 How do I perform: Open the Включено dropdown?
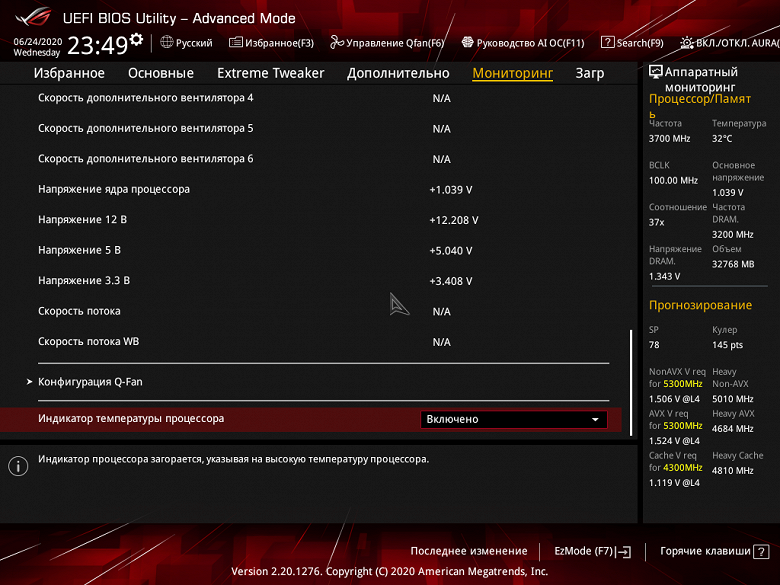514,419
